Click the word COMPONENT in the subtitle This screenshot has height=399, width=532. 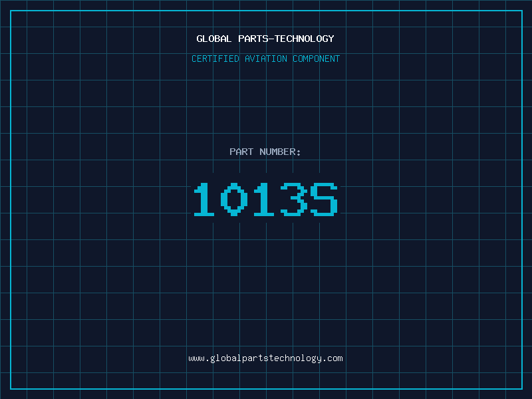coord(317,59)
